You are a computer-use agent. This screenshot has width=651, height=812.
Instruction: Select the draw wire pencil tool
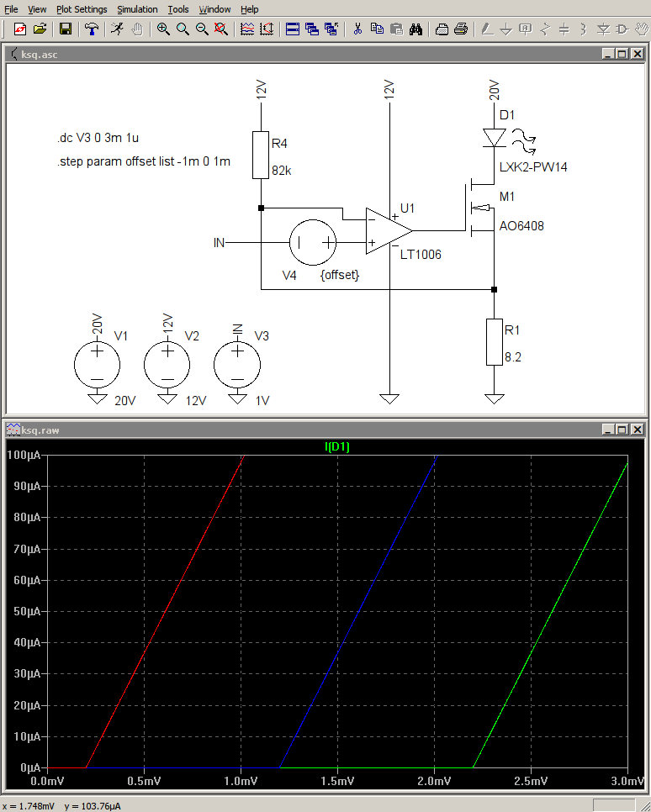pyautogui.click(x=487, y=29)
